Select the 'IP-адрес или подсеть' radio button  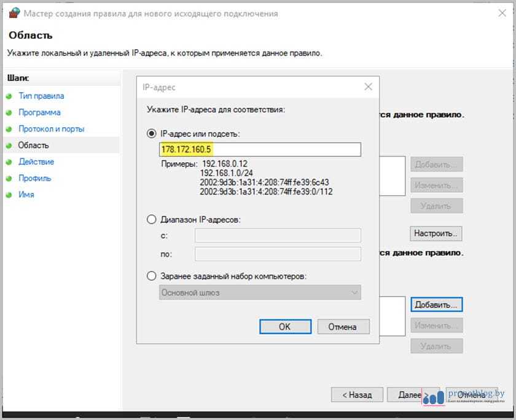pyautogui.click(x=152, y=133)
